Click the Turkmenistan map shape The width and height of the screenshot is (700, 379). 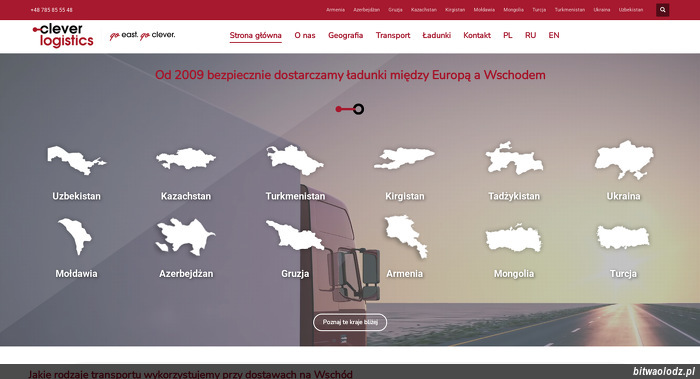[295, 160]
